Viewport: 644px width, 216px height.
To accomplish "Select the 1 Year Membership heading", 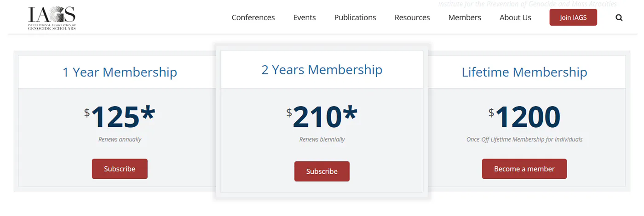I will pyautogui.click(x=120, y=72).
